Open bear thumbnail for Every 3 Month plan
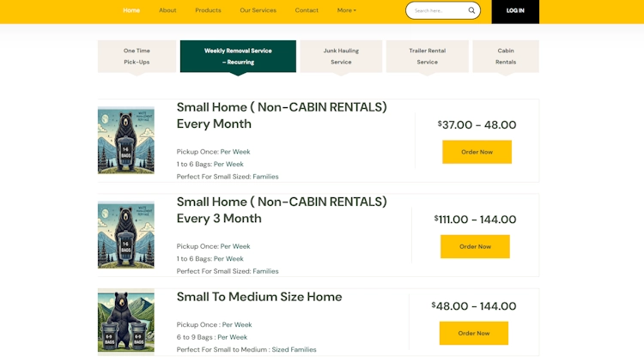This screenshot has width=644, height=362. [126, 235]
